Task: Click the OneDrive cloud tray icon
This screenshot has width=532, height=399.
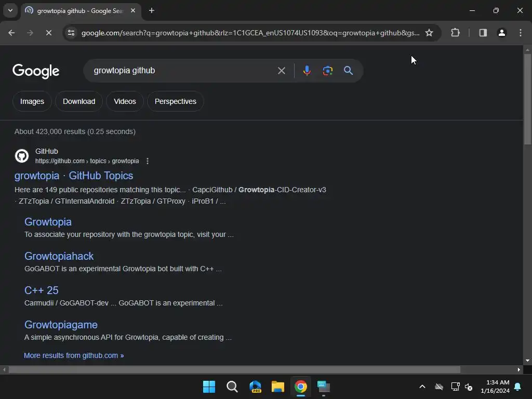Action: coord(439,387)
